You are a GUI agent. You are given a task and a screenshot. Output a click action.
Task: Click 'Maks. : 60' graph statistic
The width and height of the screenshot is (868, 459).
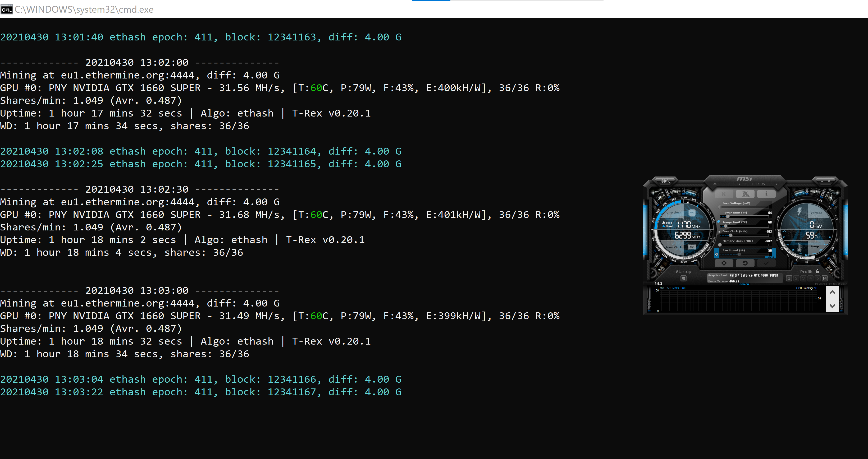[679, 288]
